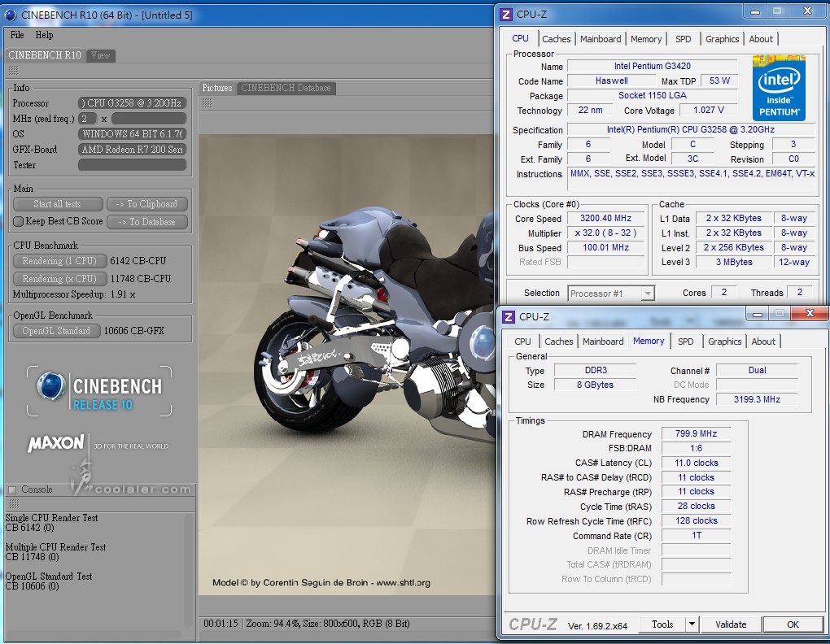Click the 'Socket 1150 LGA' package value
This screenshot has width=830, height=644.
[x=652, y=96]
